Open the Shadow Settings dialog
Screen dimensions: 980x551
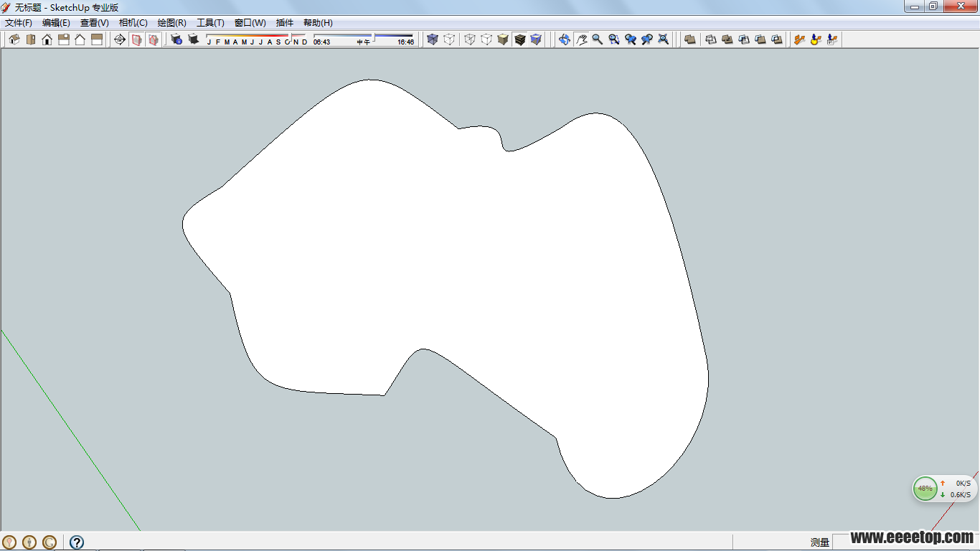pyautogui.click(x=176, y=39)
